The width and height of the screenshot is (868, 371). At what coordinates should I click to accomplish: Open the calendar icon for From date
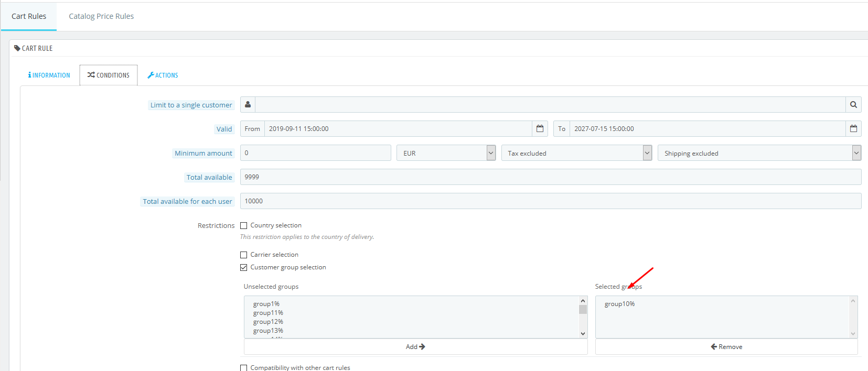(540, 129)
